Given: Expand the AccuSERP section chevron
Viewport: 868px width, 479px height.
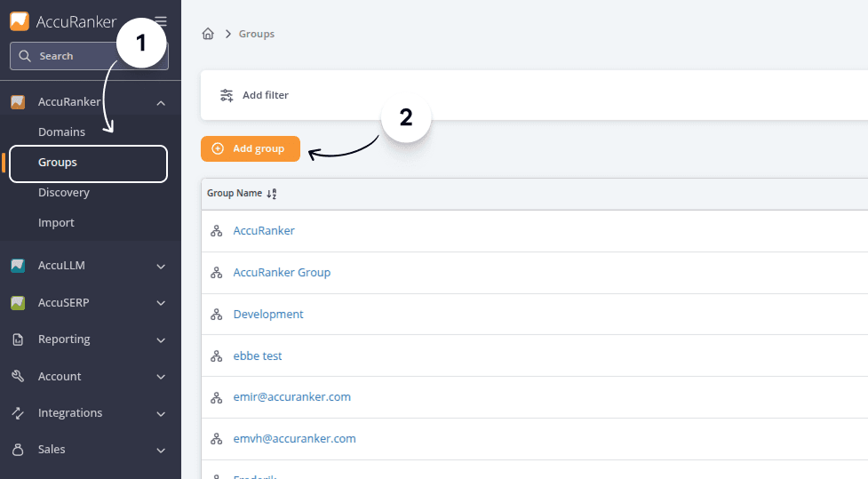Looking at the screenshot, I should tap(161, 303).
